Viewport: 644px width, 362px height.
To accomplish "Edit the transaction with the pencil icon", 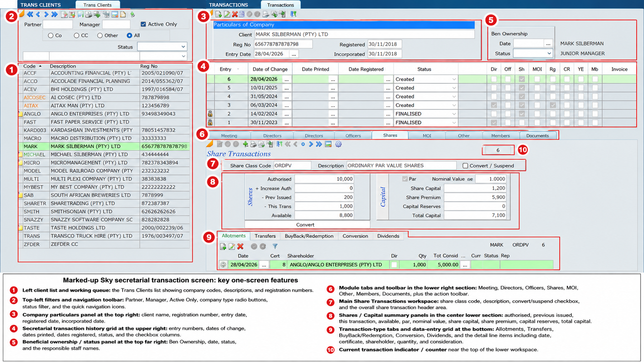I will point(227,14).
